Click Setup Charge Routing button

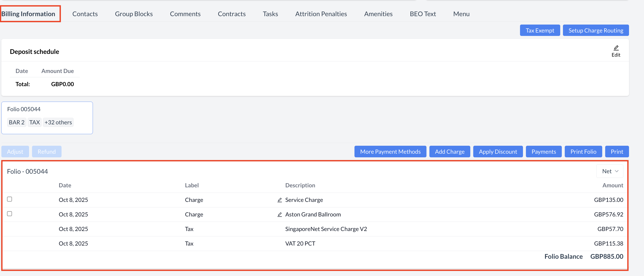[595, 30]
